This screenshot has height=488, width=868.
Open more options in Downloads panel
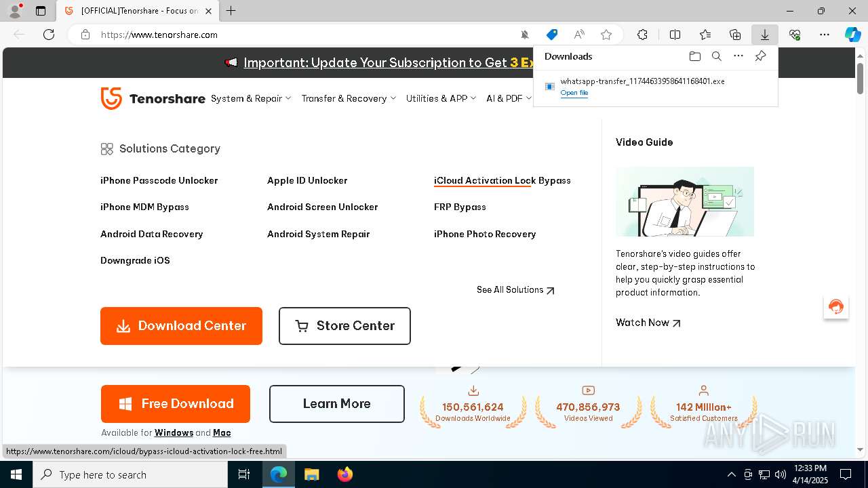tap(738, 56)
